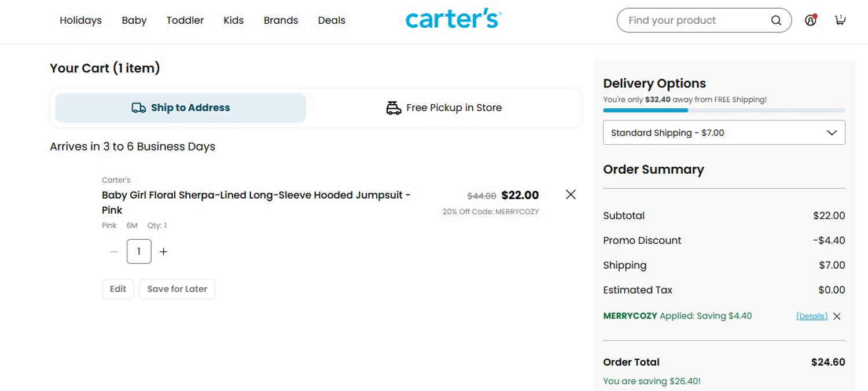Click the "You are saving $26.40!" text

point(652,381)
